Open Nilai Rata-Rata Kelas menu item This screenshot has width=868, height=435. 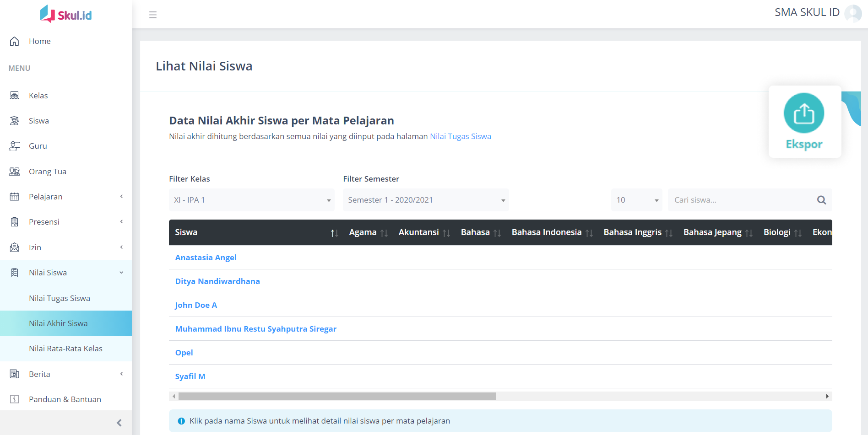tap(65, 349)
